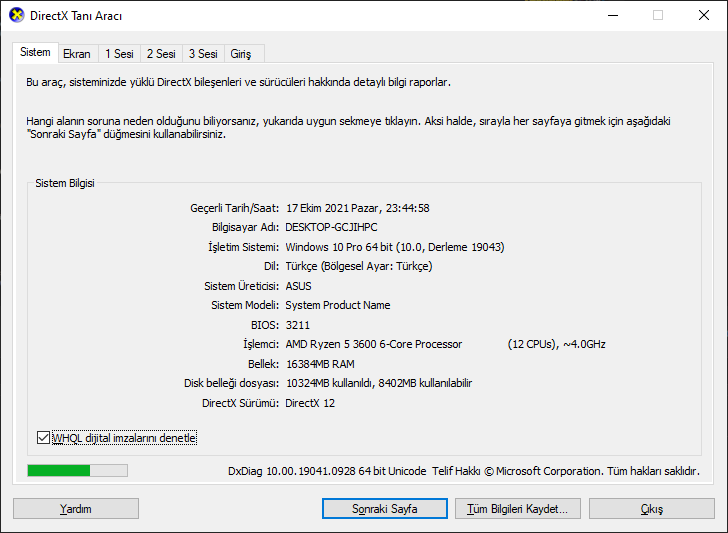Minimize the DirectX Tanı Aracı window
The image size is (728, 533).
click(613, 15)
